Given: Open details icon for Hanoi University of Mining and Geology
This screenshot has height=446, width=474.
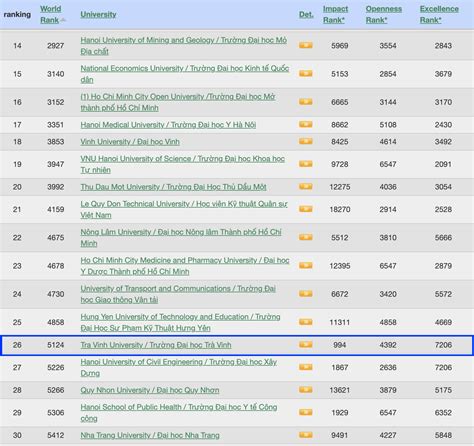Looking at the screenshot, I should (306, 45).
